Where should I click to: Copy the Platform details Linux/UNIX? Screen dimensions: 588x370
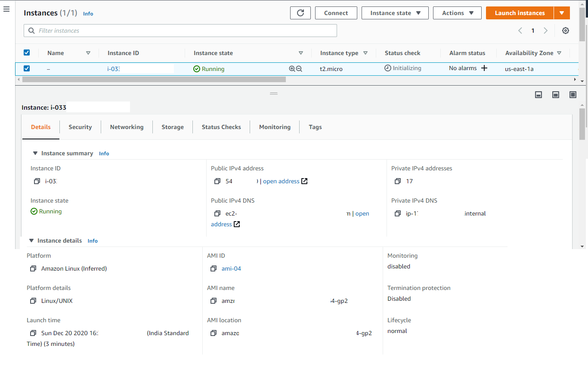pyautogui.click(x=33, y=301)
